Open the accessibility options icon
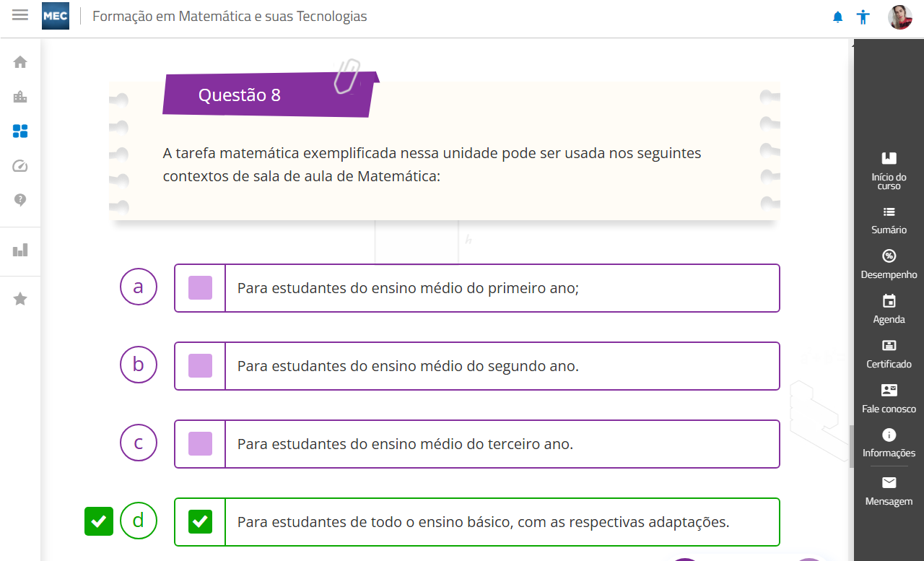Viewport: 924px width, 561px height. pyautogui.click(x=863, y=17)
